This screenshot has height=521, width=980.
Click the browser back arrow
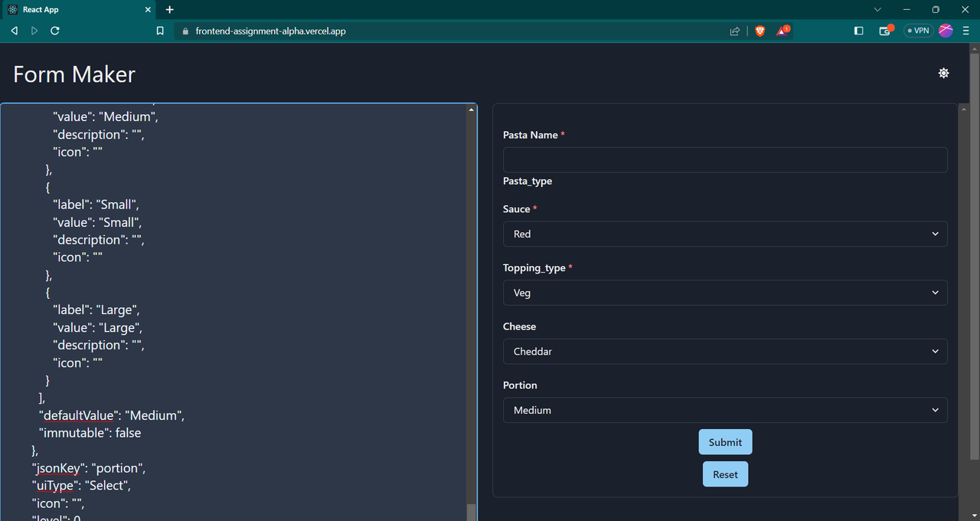pos(14,31)
